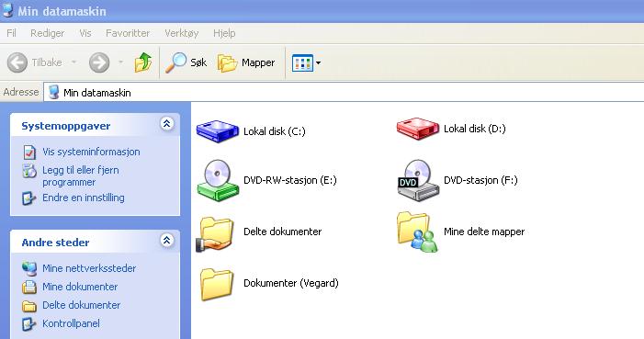This screenshot has width=644, height=339.
Task: Click the Tilbake toolbar label
Action: [47, 62]
